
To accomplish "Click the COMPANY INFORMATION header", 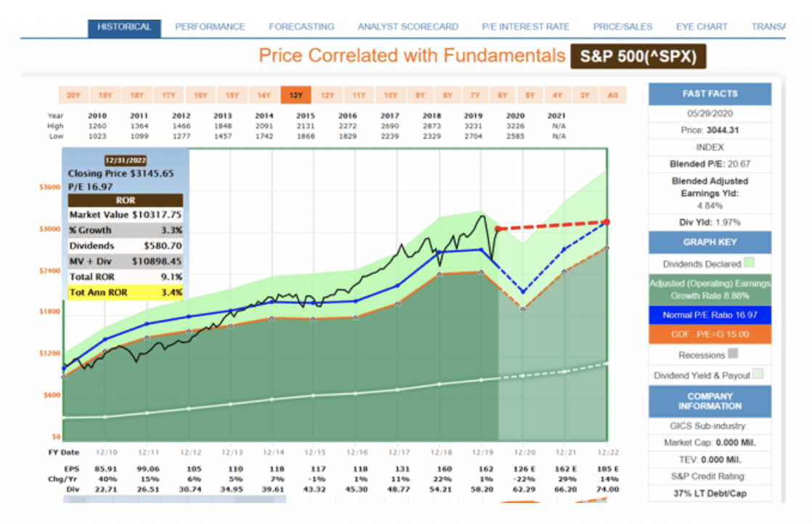I will tap(710, 401).
